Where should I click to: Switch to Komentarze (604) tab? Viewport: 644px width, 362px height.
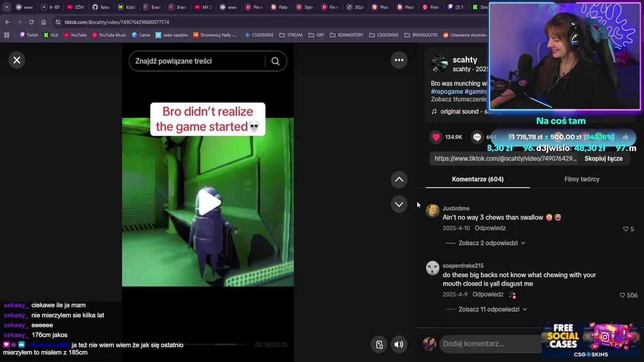477,179
